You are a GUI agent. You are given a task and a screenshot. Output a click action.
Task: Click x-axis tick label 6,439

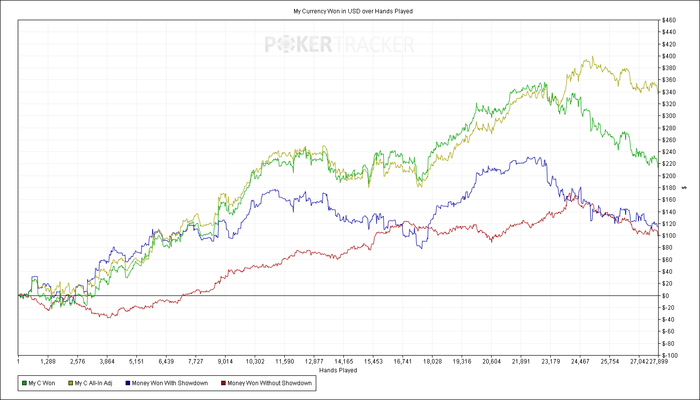click(x=166, y=361)
